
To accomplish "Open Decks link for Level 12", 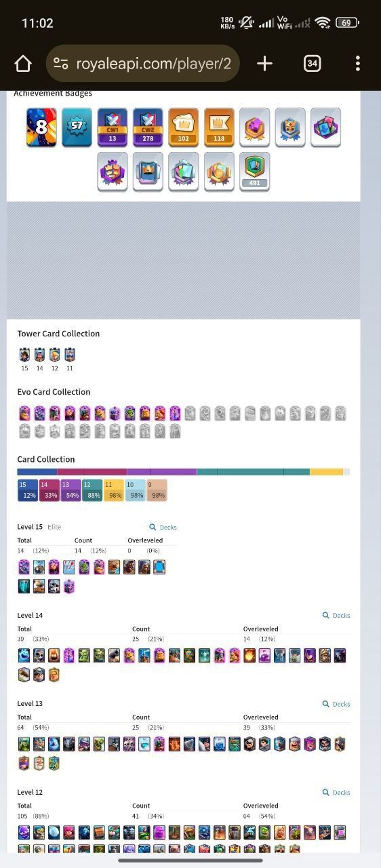I will click(336, 792).
